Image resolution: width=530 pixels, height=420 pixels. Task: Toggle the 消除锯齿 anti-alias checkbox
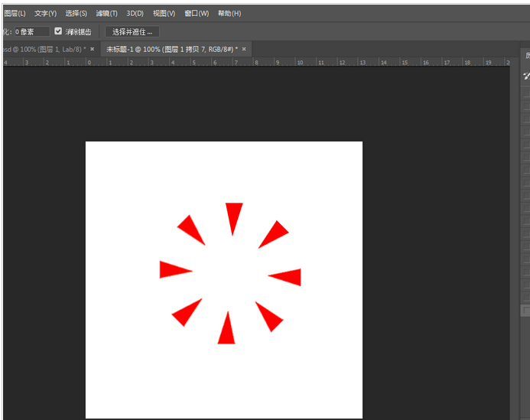pos(59,31)
